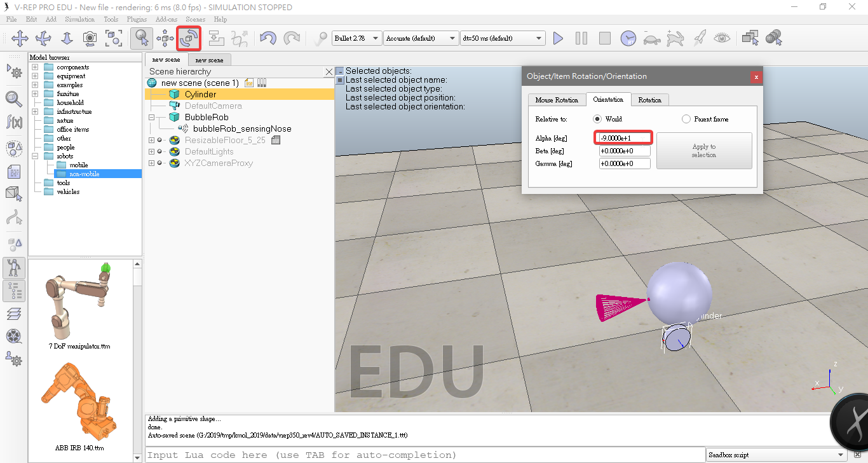Screen dimensions: 868x463
Task: Open the Simulation menu
Action: tap(80, 20)
